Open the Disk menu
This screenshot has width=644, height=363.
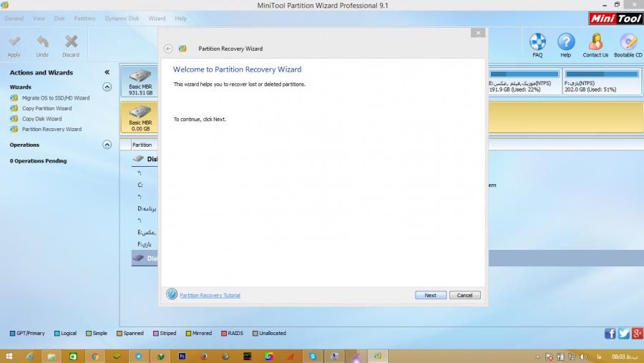point(59,19)
